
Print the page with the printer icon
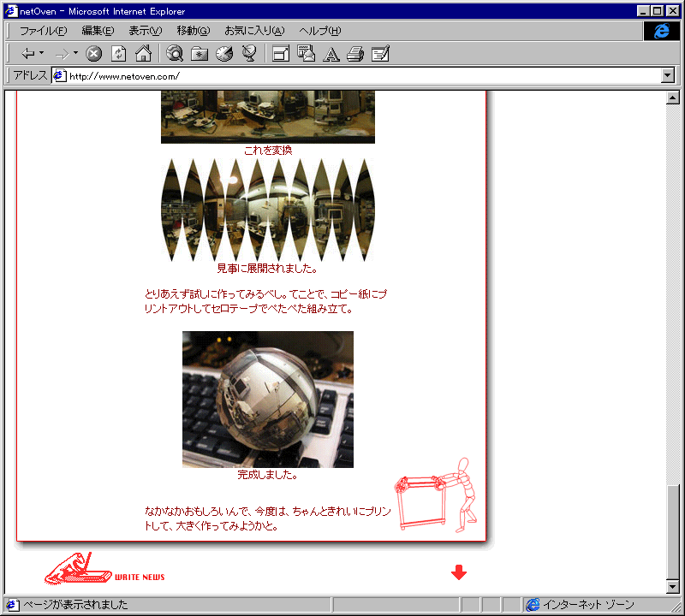tap(355, 54)
